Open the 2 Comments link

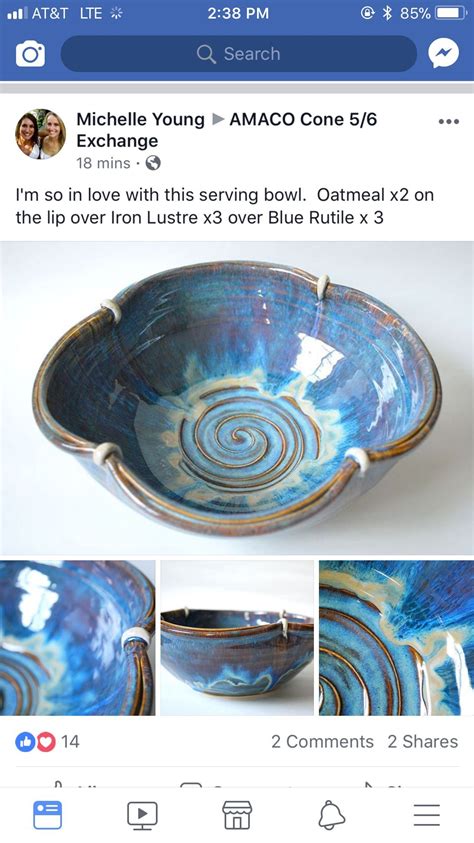322,741
